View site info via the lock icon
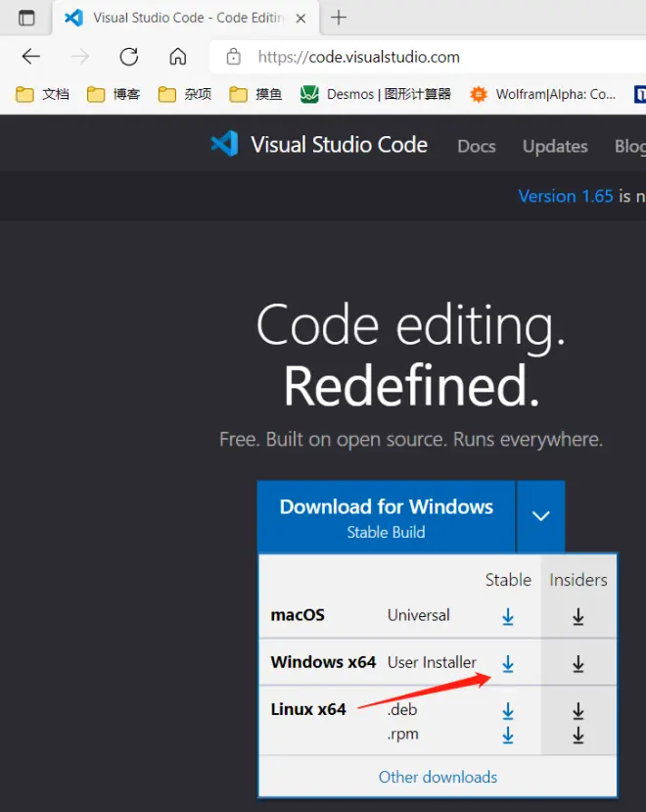Viewport: 646px width, 812px height. (x=234, y=57)
